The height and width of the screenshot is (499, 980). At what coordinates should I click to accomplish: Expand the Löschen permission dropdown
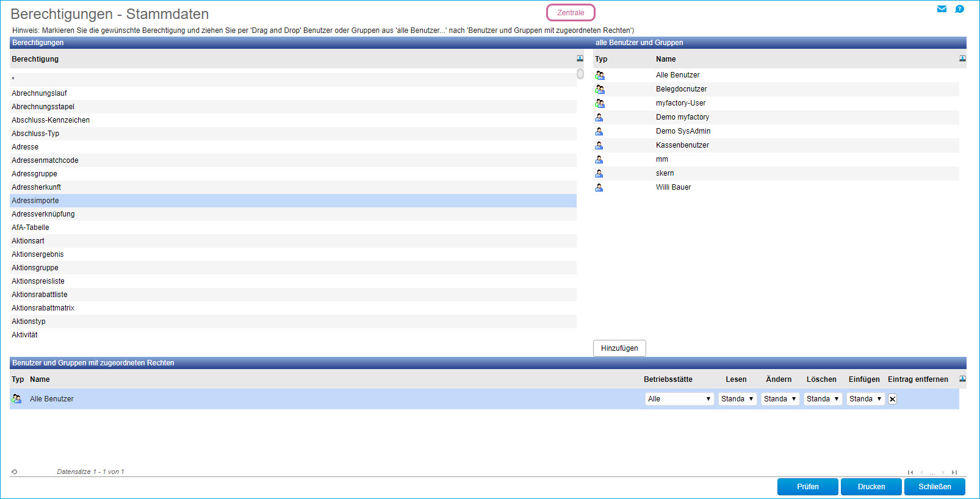(823, 399)
